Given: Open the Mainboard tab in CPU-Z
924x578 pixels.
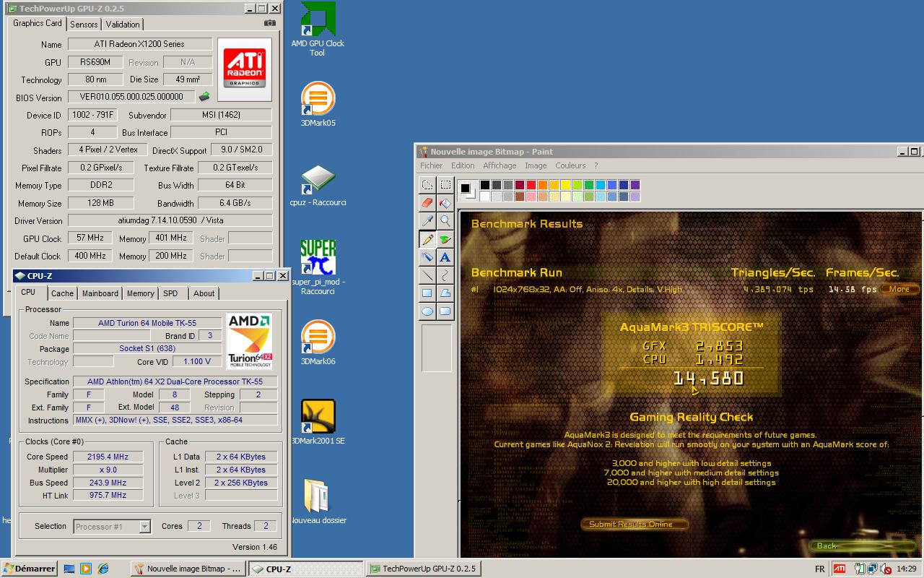Looking at the screenshot, I should [100, 293].
